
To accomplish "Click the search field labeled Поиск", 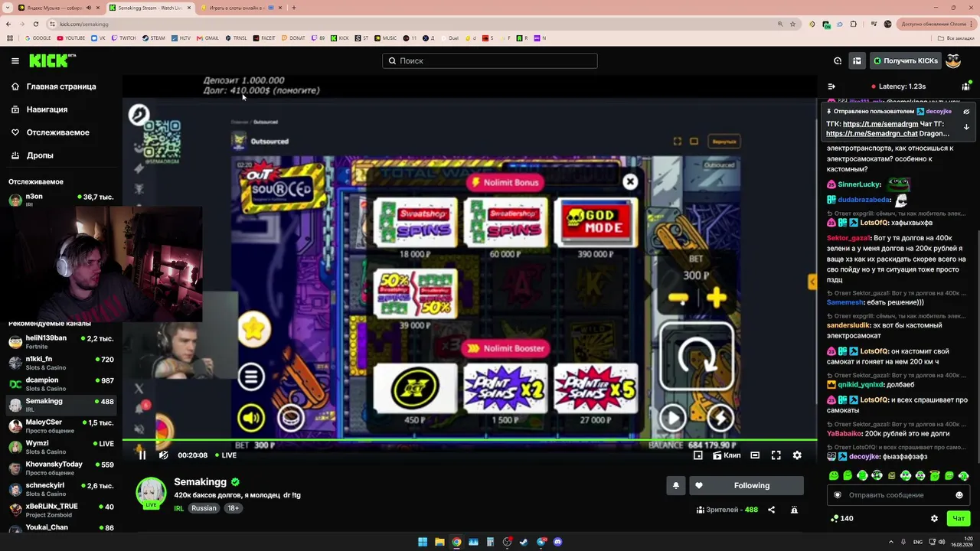I will click(x=490, y=60).
